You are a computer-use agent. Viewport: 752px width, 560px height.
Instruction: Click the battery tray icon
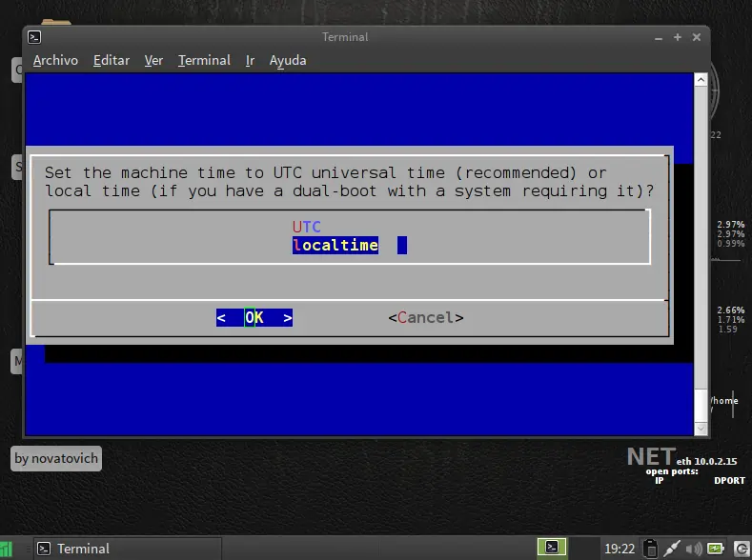point(715,548)
